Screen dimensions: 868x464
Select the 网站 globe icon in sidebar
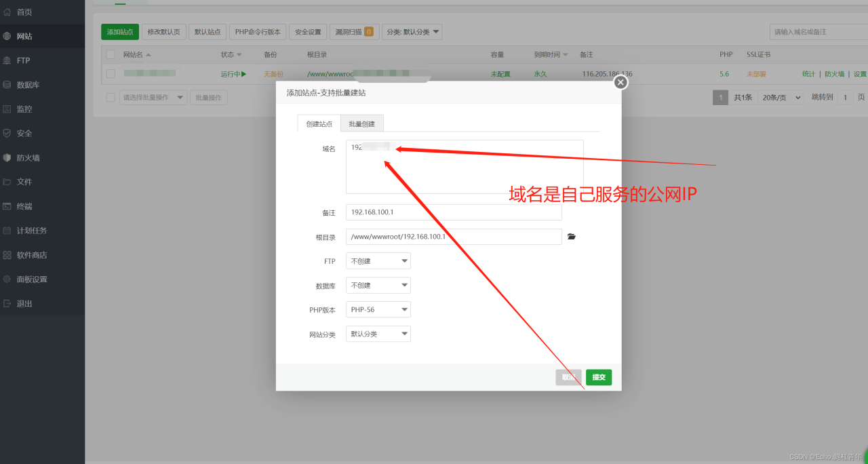point(7,37)
